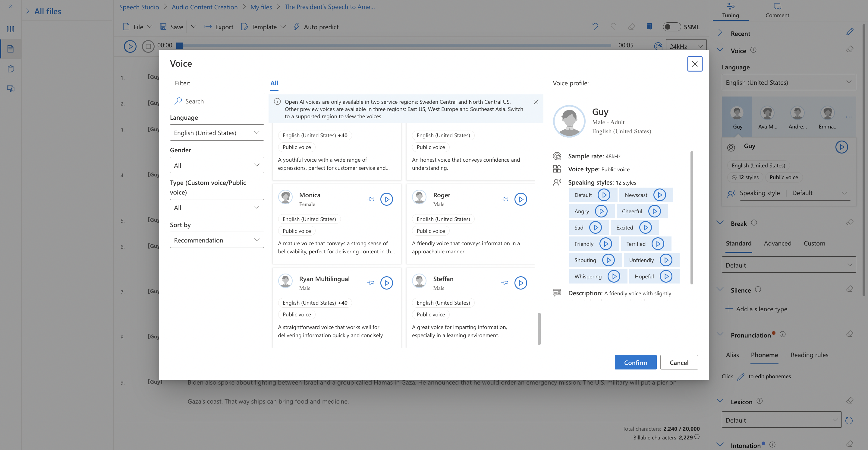This screenshot has height=450, width=868.
Task: Click Export in the toolbar
Action: (x=219, y=27)
